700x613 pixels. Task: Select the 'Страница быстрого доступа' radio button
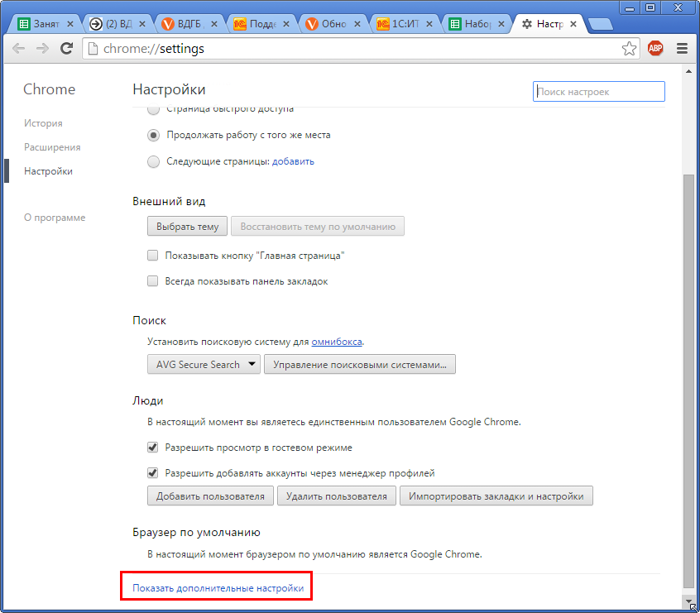(153, 109)
